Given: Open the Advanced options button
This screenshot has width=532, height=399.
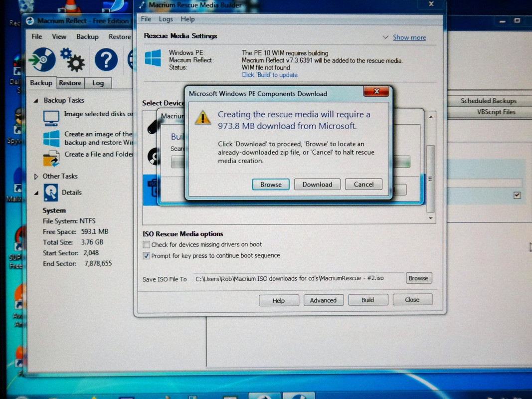Looking at the screenshot, I should point(324,300).
